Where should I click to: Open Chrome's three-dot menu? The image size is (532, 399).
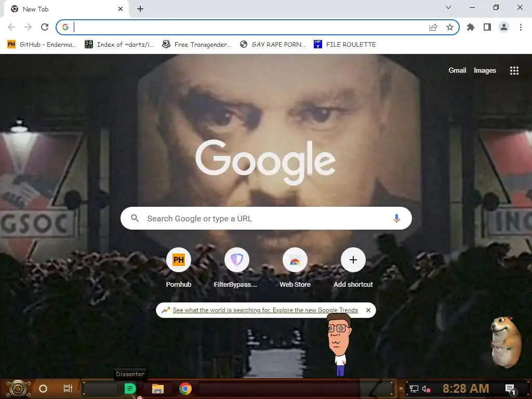point(521,27)
